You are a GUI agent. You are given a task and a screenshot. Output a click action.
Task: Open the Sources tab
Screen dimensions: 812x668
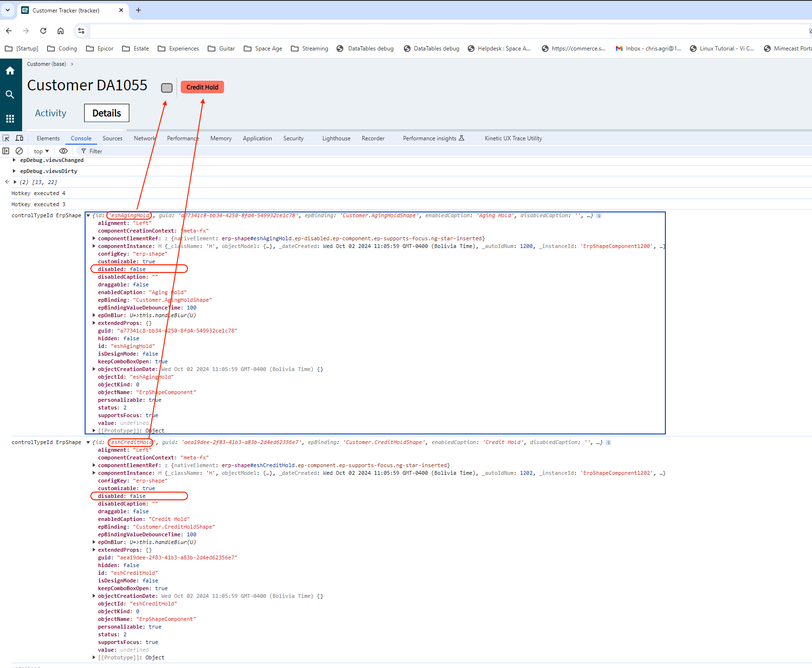[112, 138]
